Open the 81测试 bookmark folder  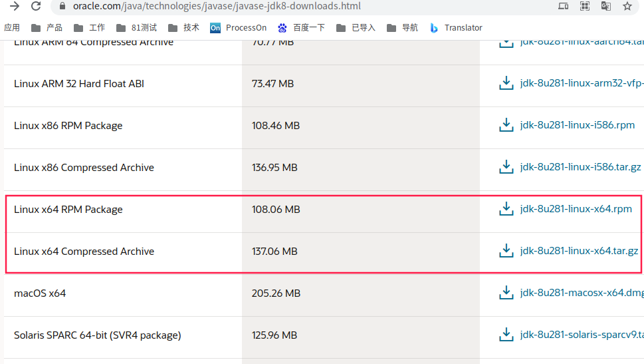pos(137,27)
